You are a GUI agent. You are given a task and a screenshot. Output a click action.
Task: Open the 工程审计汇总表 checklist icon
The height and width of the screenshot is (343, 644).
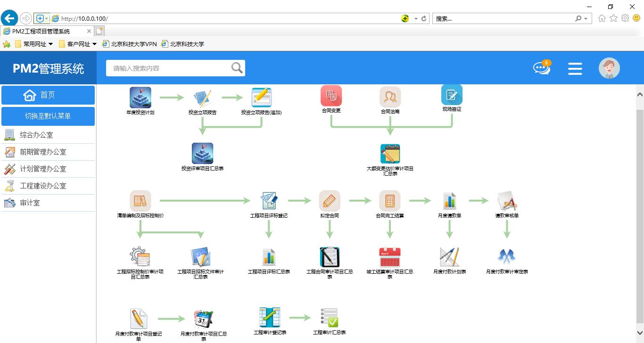[x=329, y=318]
